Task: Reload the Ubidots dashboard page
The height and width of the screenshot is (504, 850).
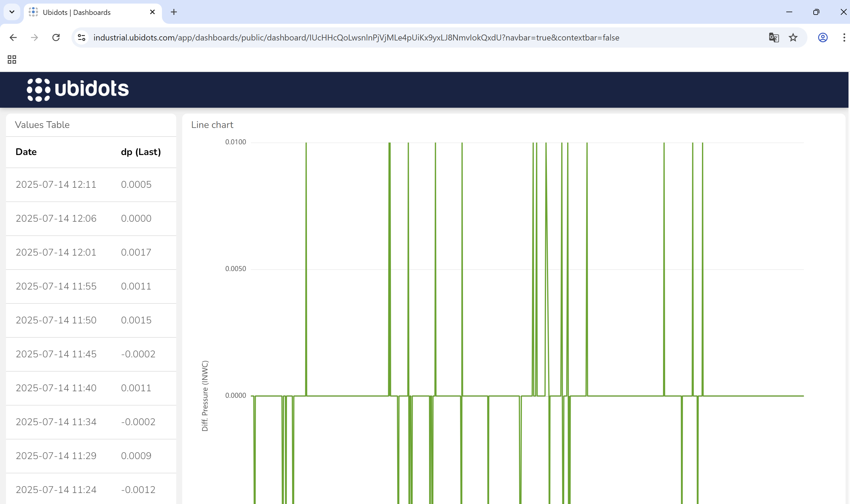Action: [56, 37]
